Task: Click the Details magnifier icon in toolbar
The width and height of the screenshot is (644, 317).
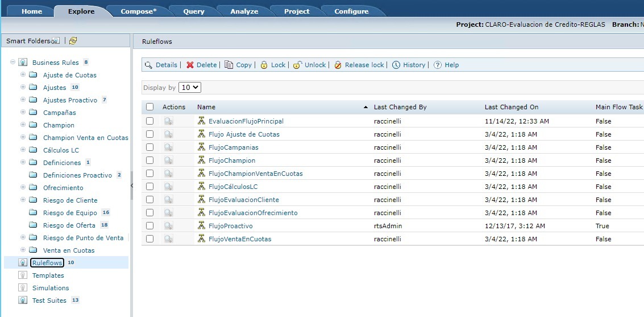Action: point(148,65)
